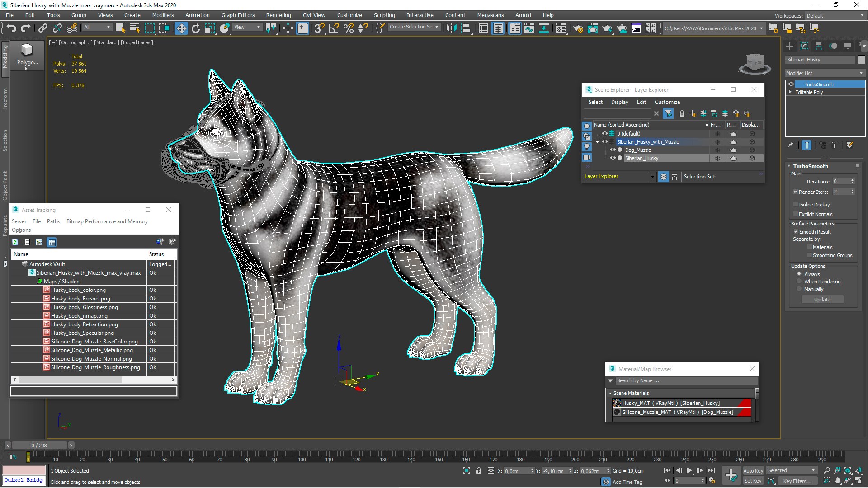
Task: Expand the Editable Poly modifier entry
Action: coord(790,92)
